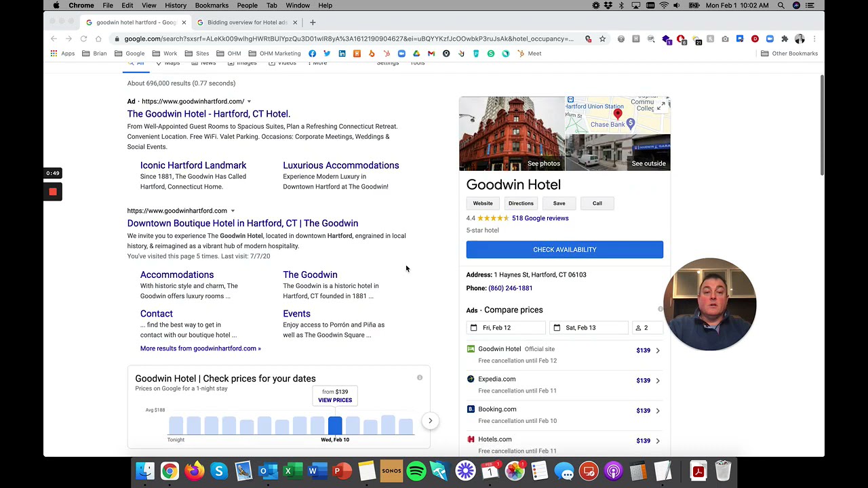Viewport: 868px width, 488px height.
Task: Open Sonos app in the Dock
Action: click(391, 471)
